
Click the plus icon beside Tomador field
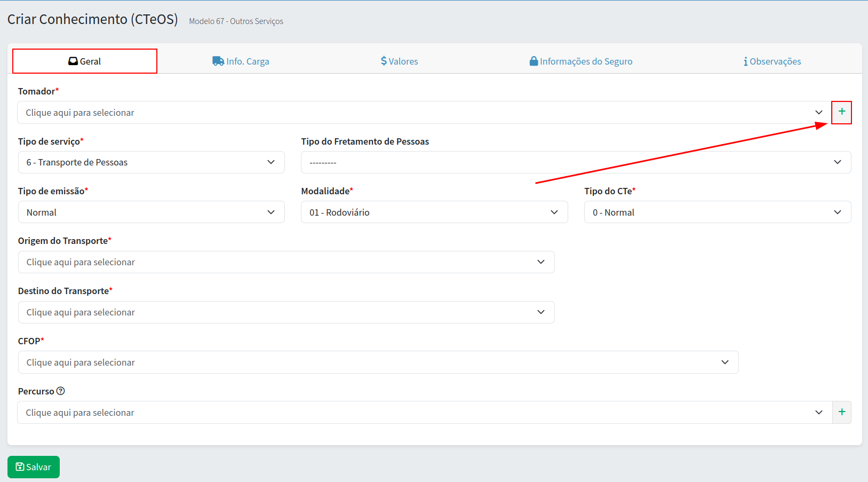click(841, 112)
